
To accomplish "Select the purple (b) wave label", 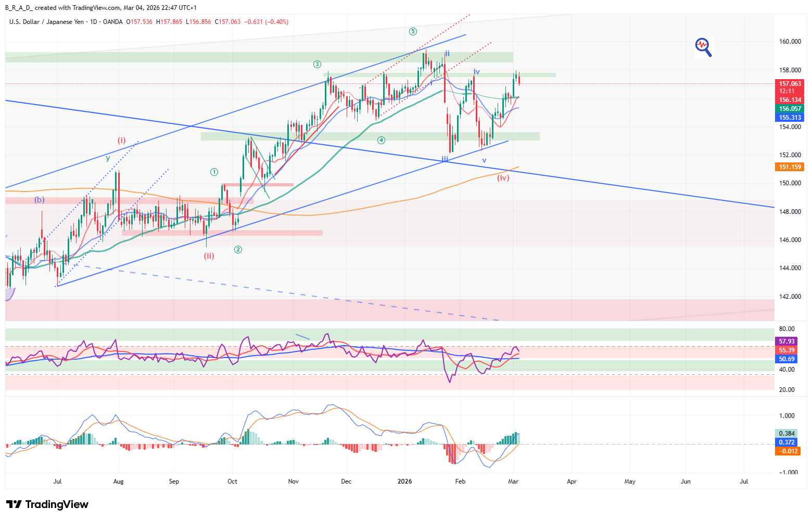I will pos(40,199).
